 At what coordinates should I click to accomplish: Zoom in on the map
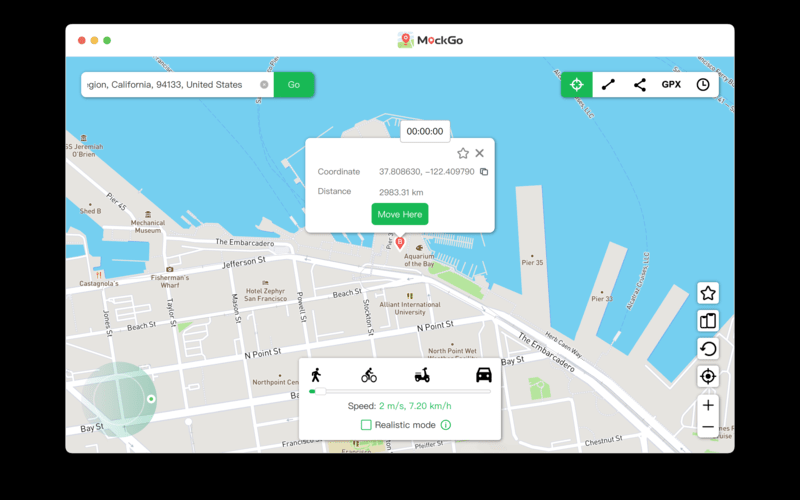(x=708, y=405)
